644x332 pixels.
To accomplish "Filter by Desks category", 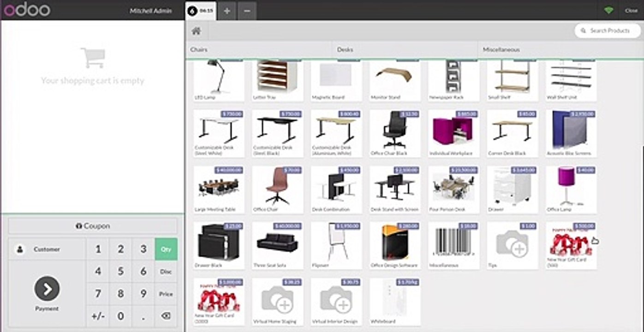I will pos(405,49).
